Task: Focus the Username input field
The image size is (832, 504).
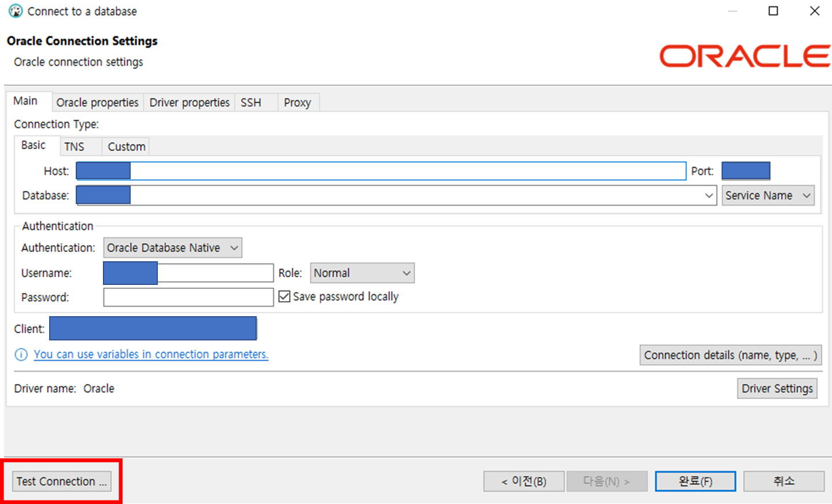Action: pyautogui.click(x=188, y=273)
